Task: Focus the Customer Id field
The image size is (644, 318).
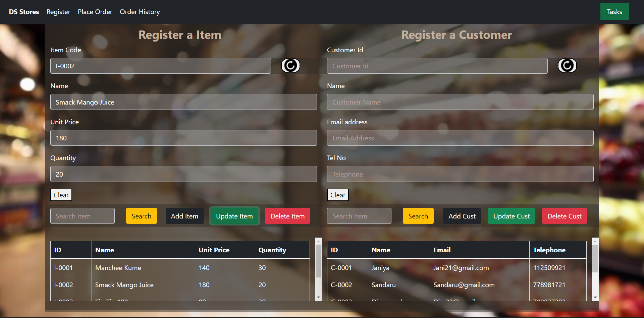Action: tap(437, 66)
